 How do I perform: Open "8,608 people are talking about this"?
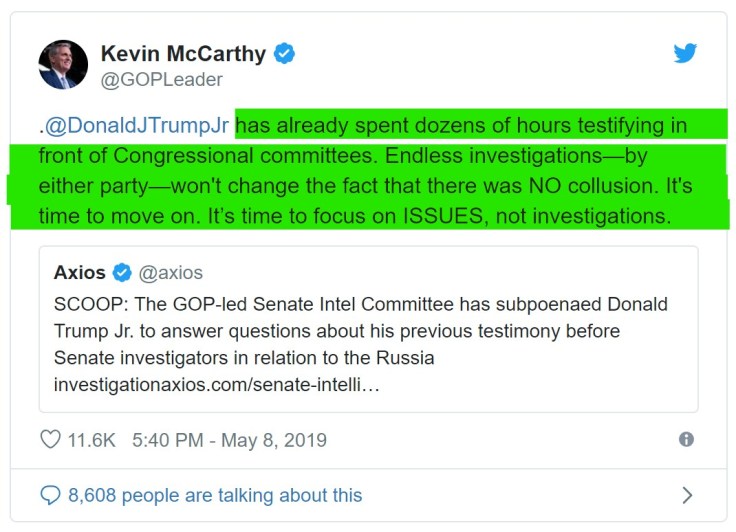point(214,495)
